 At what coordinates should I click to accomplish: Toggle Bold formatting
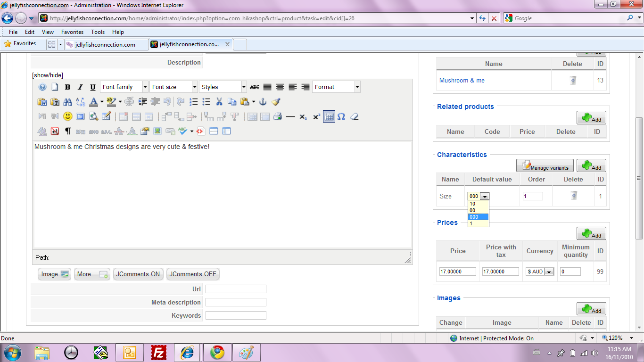[67, 87]
